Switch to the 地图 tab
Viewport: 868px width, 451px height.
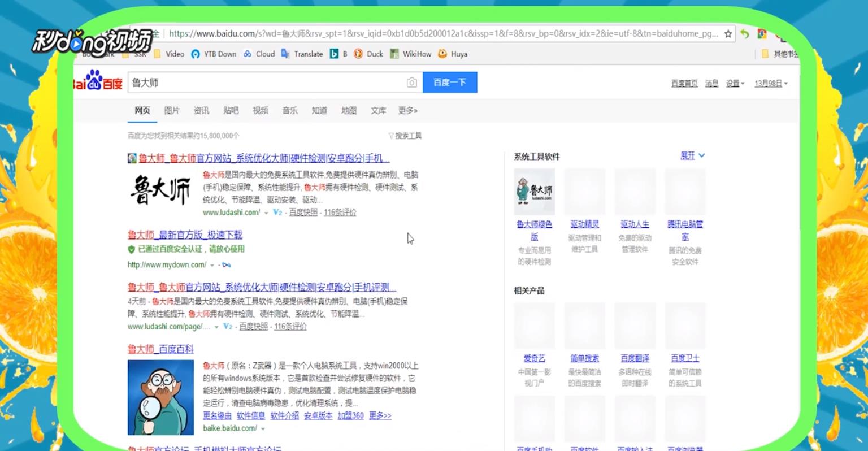(x=349, y=110)
